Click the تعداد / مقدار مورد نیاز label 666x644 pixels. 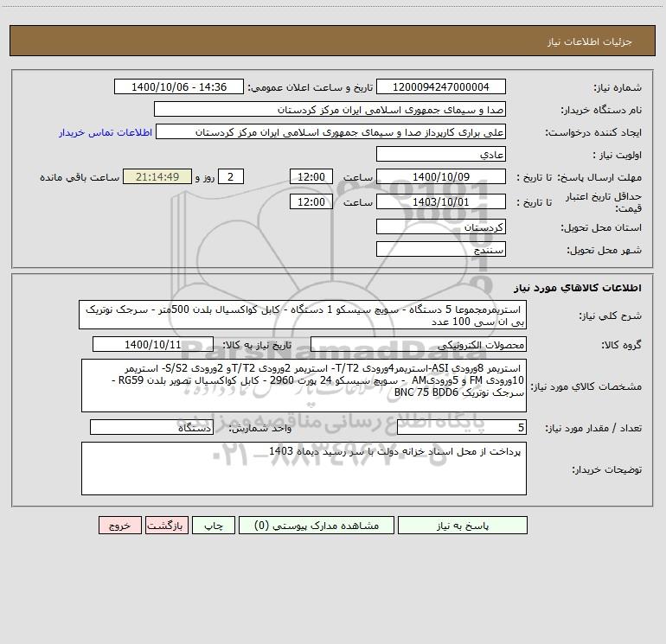pyautogui.click(x=593, y=428)
